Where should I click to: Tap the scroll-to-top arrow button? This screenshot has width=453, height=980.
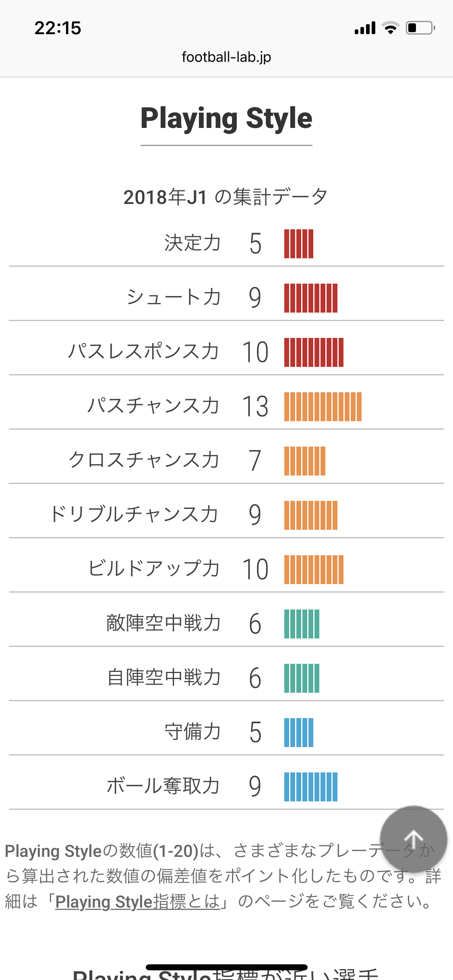414,839
